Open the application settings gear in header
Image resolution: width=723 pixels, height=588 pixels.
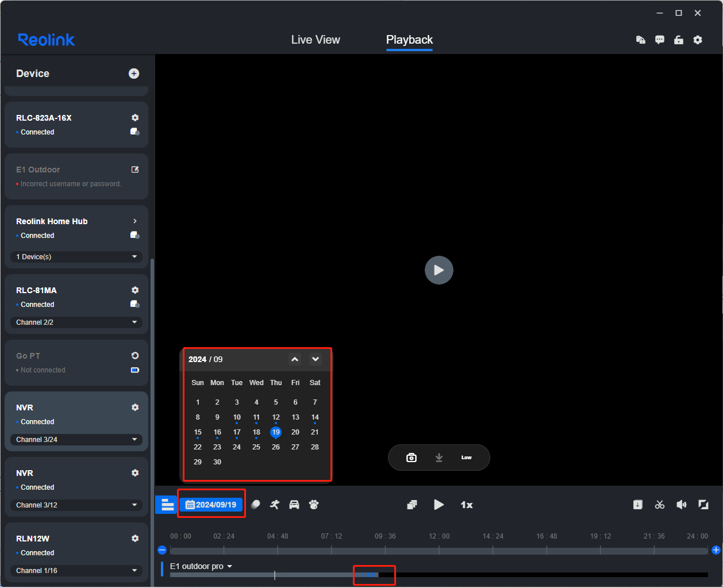(x=698, y=40)
